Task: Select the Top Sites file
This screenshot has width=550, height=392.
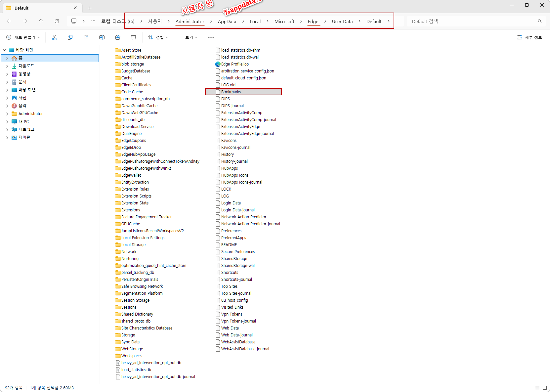Action: (227, 286)
